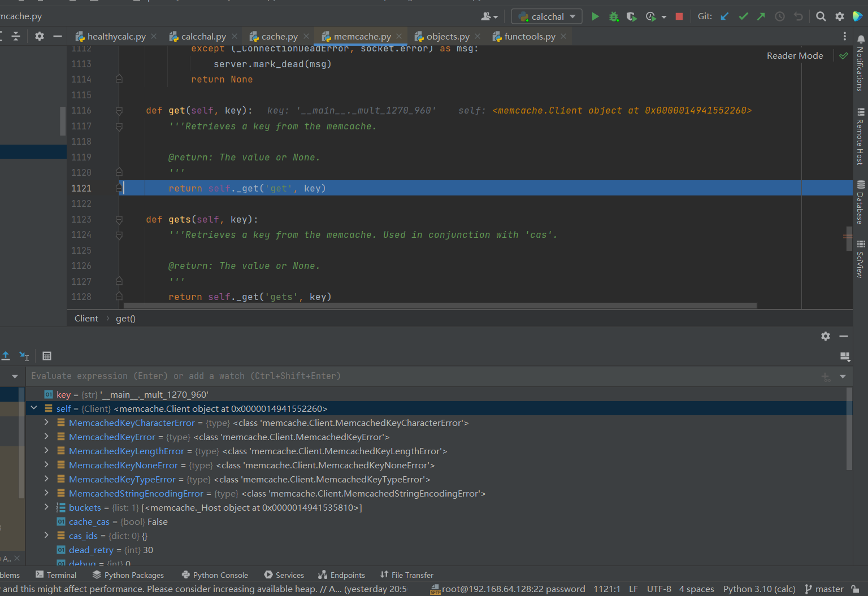Push commits with Git arrow
Screen dimensions: 868x596
pos(761,16)
